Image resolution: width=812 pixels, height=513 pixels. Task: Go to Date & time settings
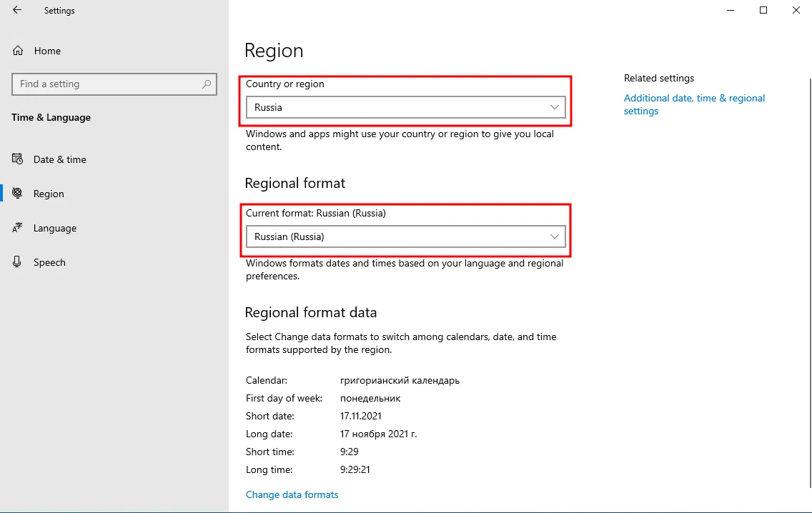[x=60, y=159]
